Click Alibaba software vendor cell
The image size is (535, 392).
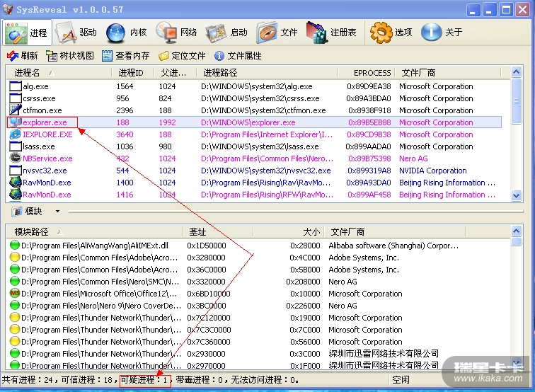(393, 246)
